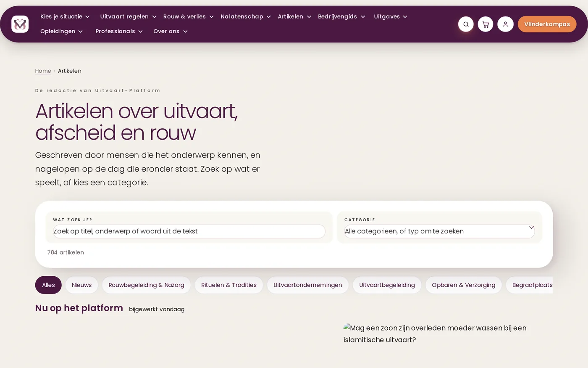
Task: Open the Bedrijvengids menu
Action: click(x=341, y=16)
